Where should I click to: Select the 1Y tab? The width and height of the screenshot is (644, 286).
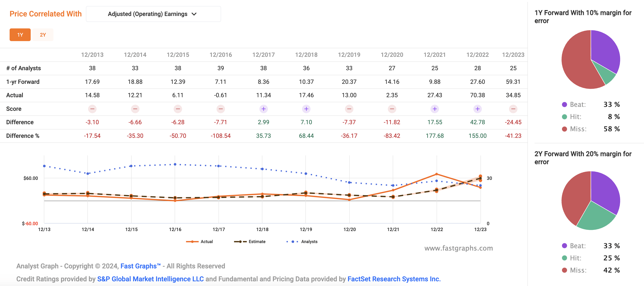(x=20, y=35)
